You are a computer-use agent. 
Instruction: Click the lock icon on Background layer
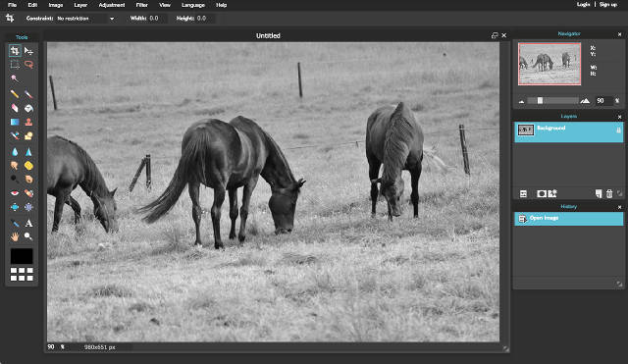618,130
